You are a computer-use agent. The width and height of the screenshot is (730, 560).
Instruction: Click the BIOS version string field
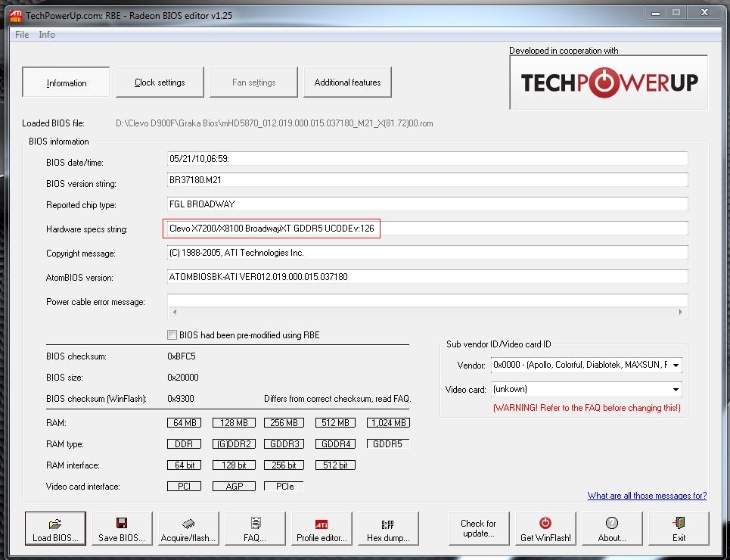(427, 180)
